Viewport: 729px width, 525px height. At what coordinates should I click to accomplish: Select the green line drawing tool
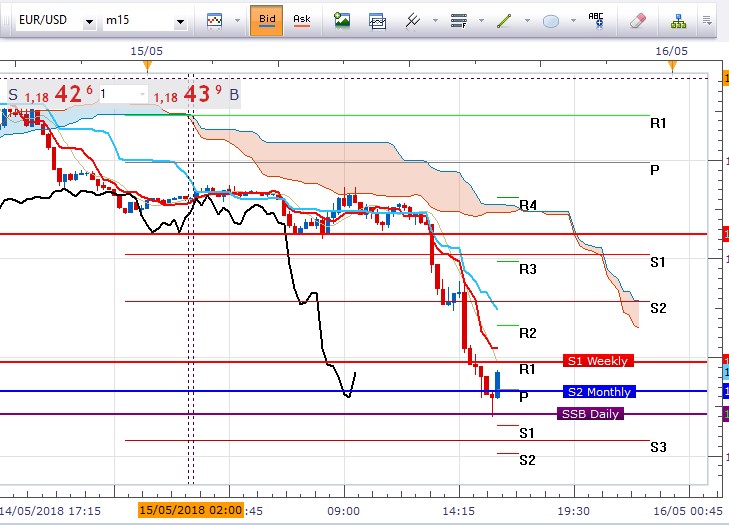click(x=504, y=21)
